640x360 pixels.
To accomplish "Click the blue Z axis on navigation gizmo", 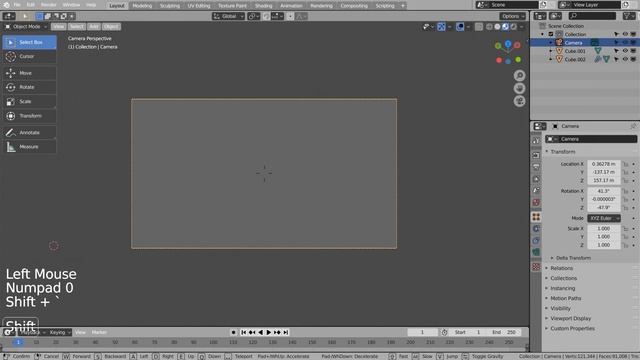I will coord(508,43).
